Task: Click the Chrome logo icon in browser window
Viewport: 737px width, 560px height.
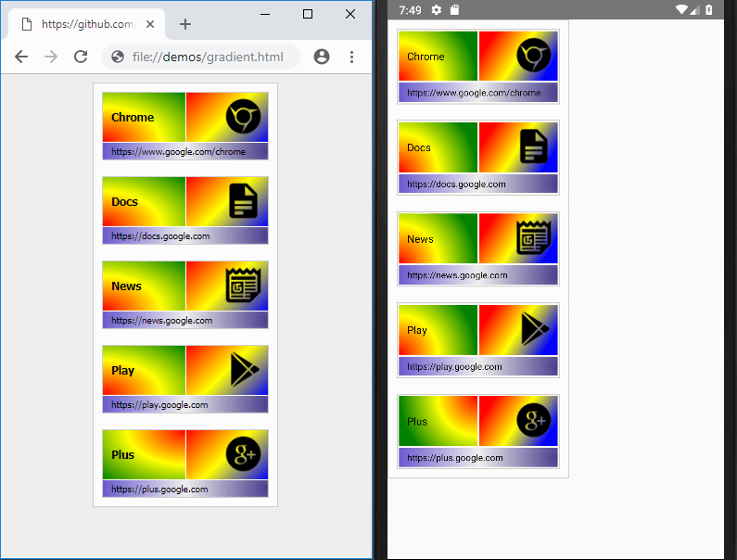Action: 243,117
